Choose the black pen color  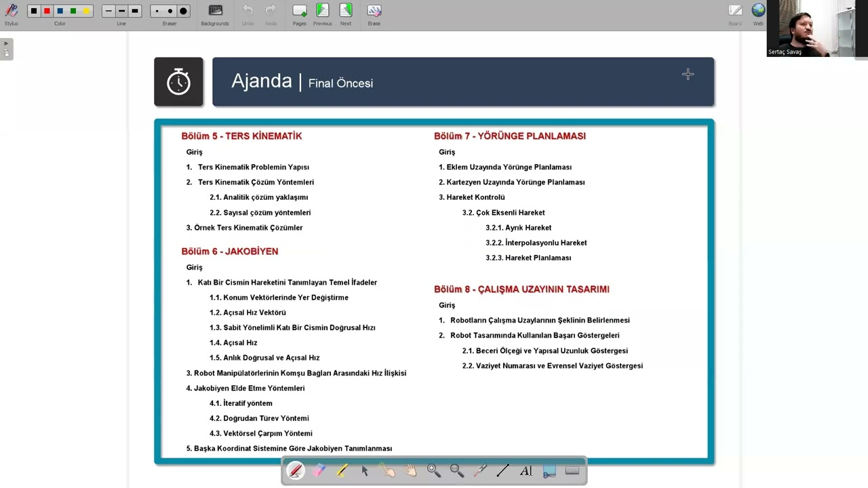coord(33,11)
